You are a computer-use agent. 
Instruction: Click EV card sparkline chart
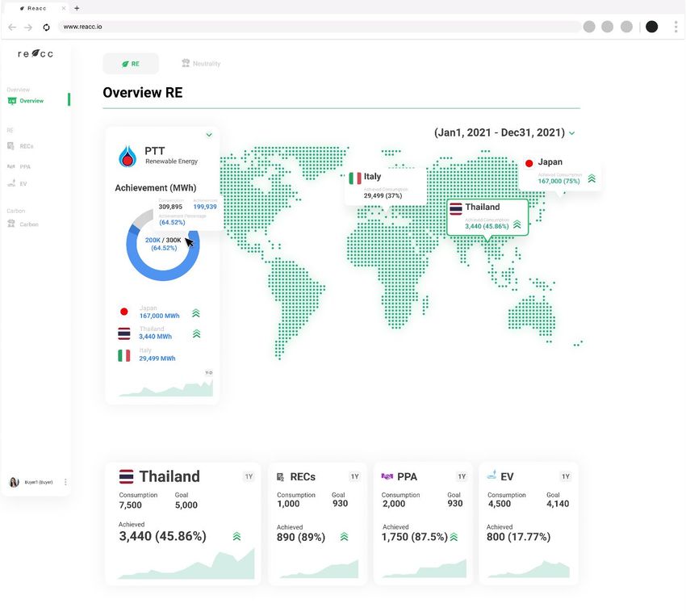pyautogui.click(x=529, y=568)
